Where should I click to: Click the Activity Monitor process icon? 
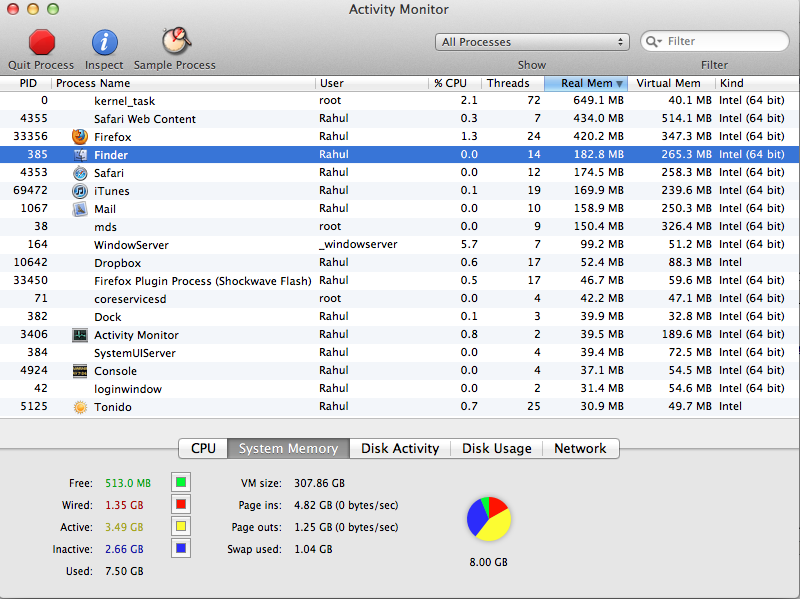coord(80,335)
